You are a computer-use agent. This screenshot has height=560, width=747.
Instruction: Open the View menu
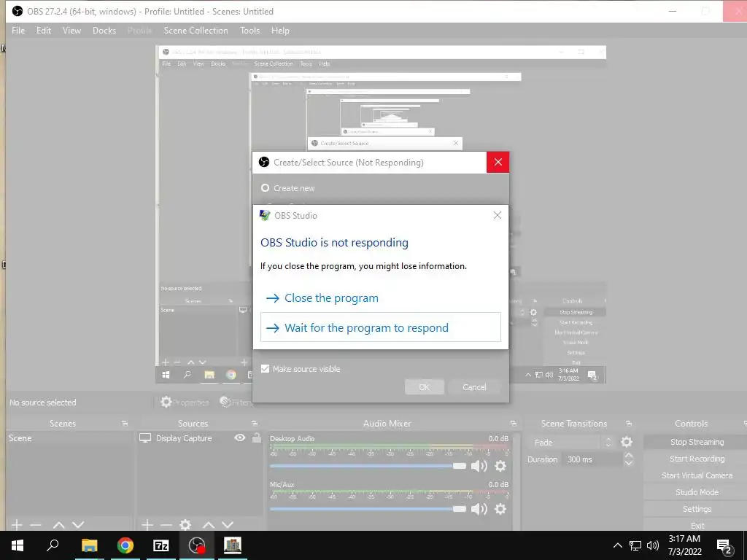(71, 31)
